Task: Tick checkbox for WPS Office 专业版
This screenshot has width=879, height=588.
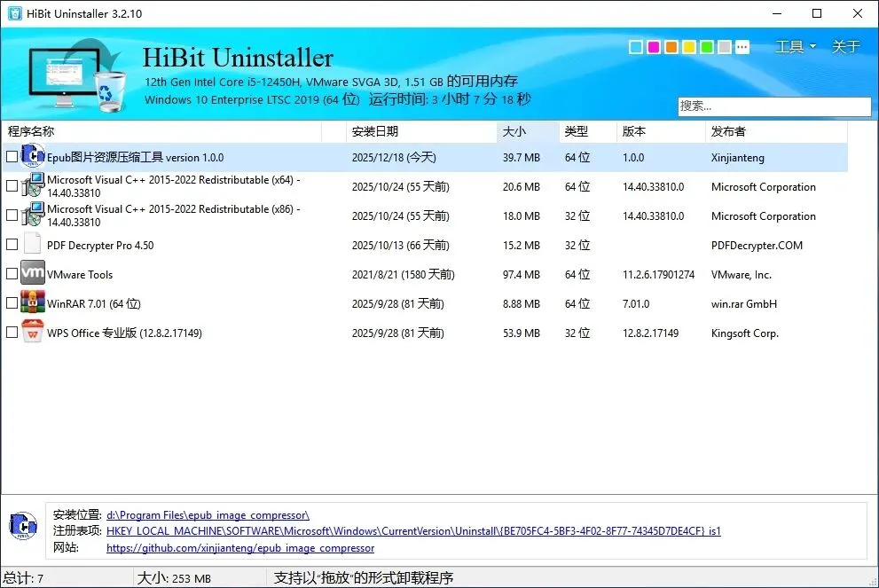Action: [12, 332]
